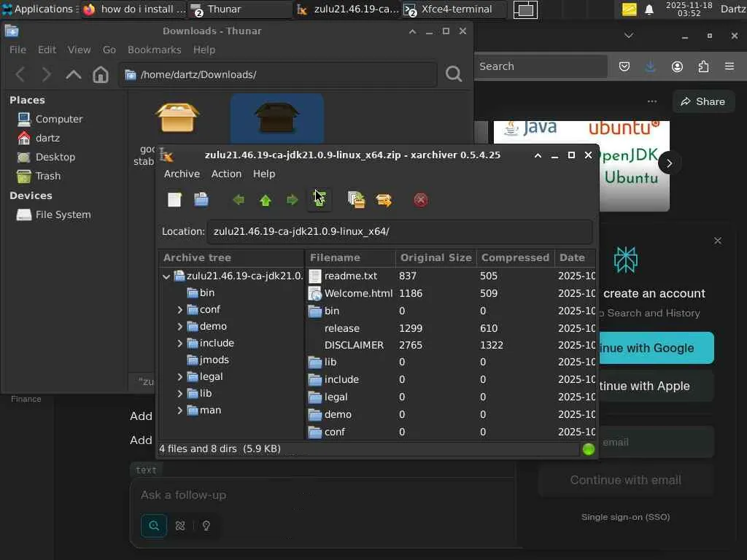Click Firefox account profile icon

point(677,66)
